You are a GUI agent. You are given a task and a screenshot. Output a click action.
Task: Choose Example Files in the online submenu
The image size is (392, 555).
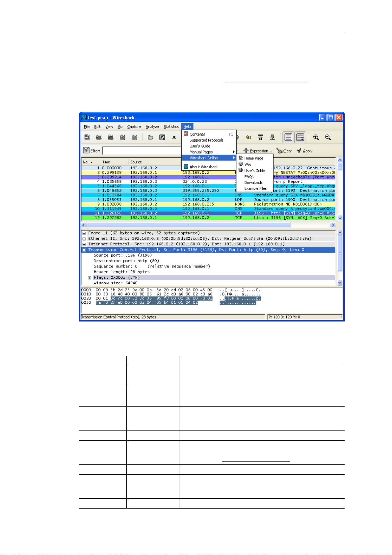tap(255, 188)
